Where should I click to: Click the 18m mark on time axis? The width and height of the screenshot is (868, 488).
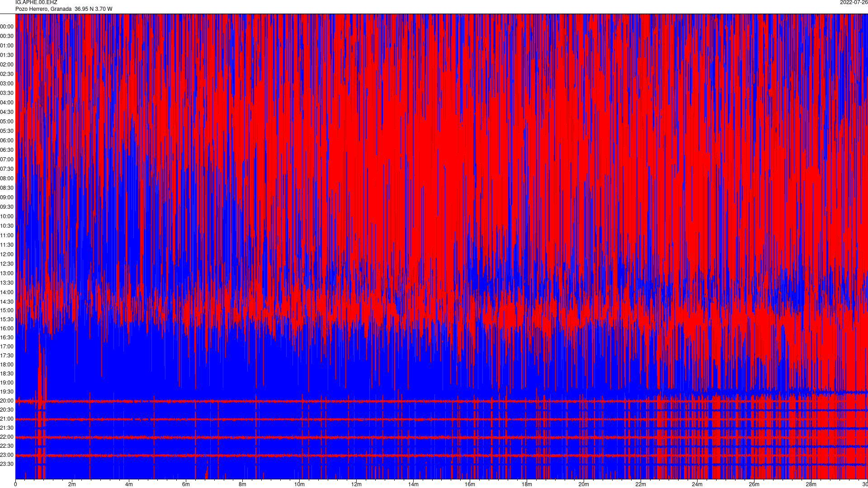click(x=527, y=484)
